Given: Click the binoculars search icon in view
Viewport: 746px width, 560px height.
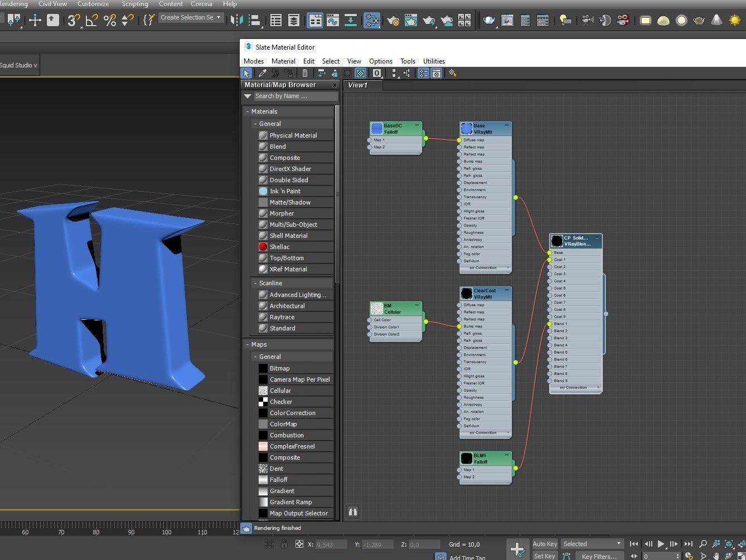Looking at the screenshot, I should coord(353,512).
